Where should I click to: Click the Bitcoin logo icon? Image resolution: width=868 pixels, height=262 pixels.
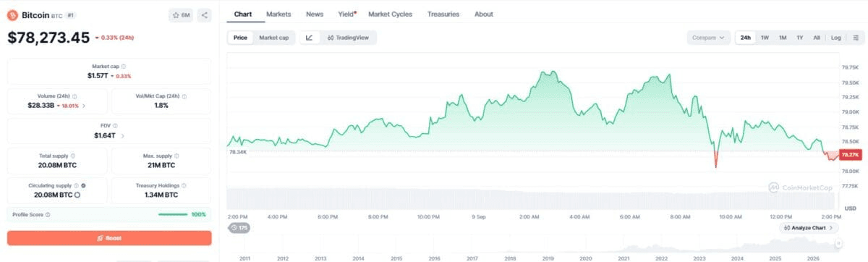pyautogui.click(x=12, y=14)
